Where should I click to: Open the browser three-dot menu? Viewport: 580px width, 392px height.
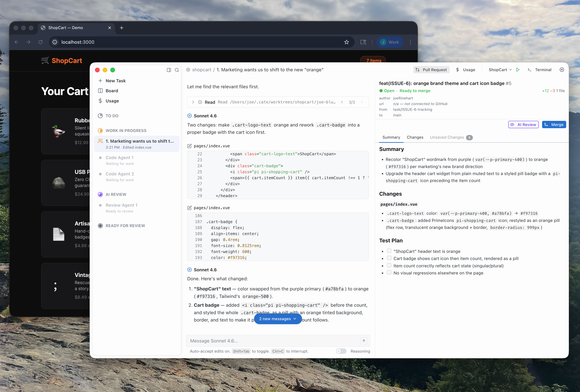410,42
